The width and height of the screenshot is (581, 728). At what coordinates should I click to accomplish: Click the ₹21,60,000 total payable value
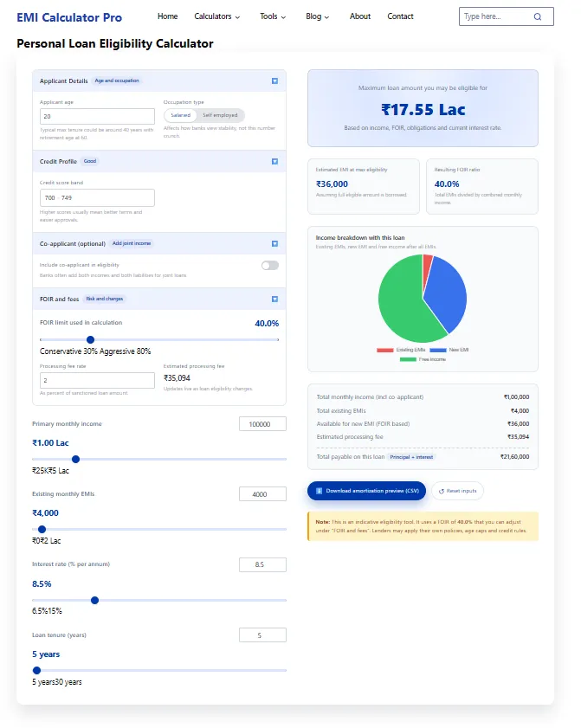[x=514, y=457]
